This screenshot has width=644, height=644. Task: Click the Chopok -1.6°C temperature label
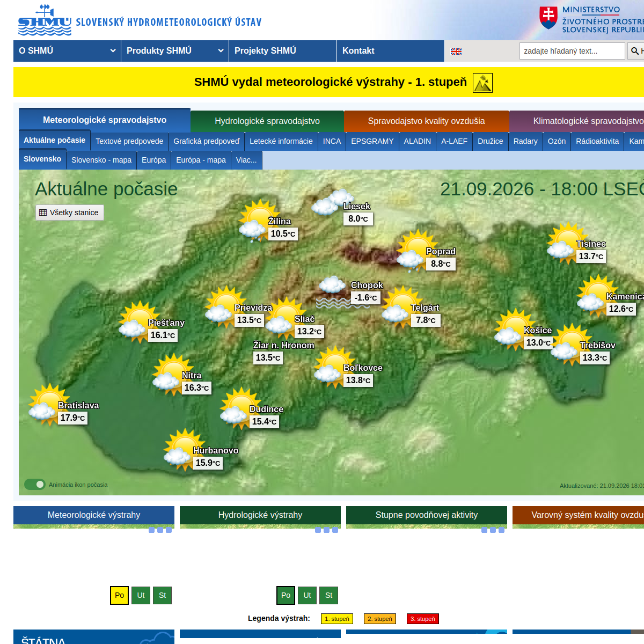click(x=365, y=298)
